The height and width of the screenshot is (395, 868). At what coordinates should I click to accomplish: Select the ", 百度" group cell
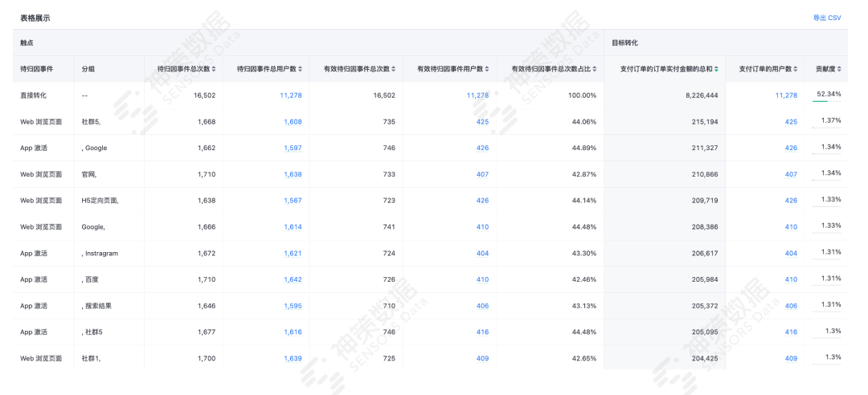coord(109,279)
